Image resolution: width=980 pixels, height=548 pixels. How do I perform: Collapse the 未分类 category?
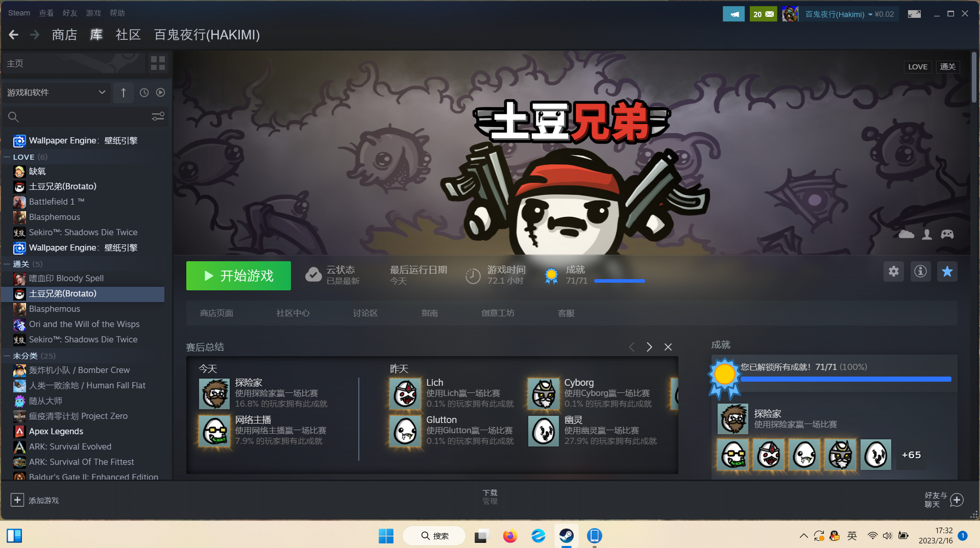coord(7,356)
